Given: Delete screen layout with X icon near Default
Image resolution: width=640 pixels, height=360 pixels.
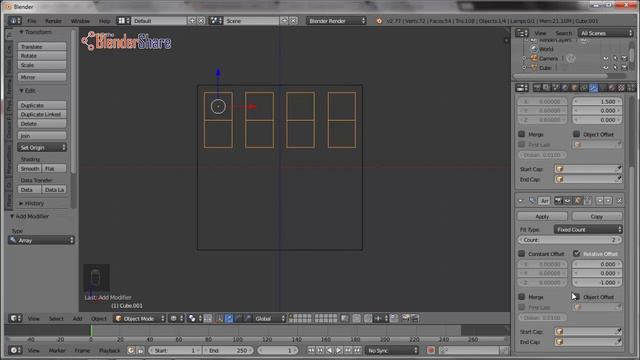Looking at the screenshot, I should (x=201, y=20).
